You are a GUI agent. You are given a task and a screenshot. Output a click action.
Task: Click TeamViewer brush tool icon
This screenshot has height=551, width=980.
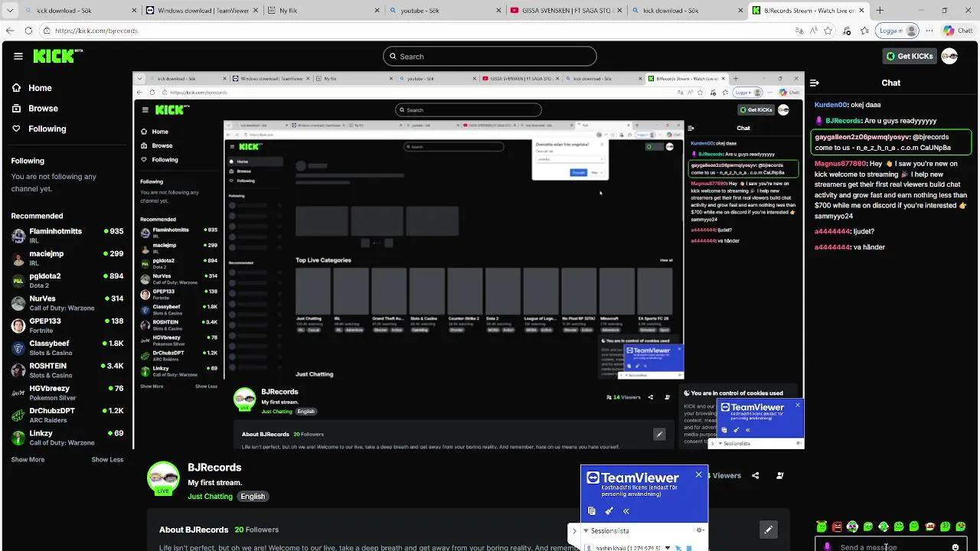pos(609,511)
